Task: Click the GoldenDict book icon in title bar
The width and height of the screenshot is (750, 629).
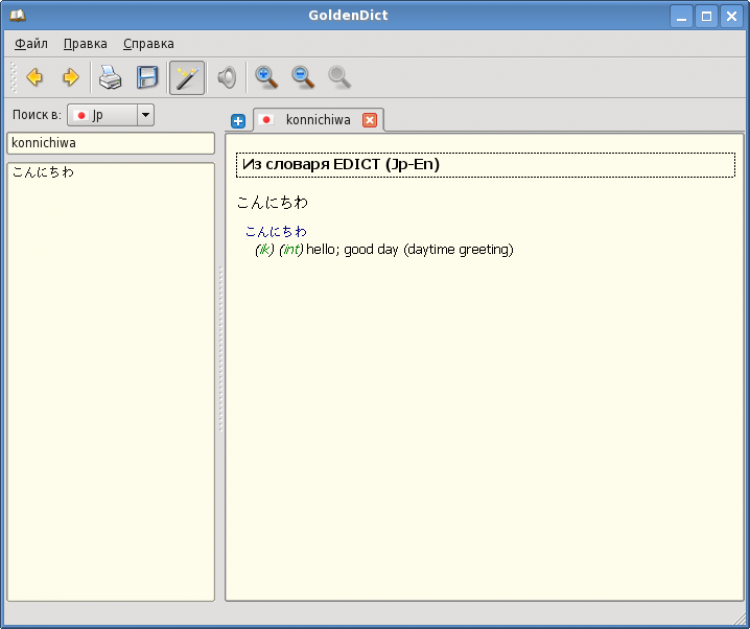Action: pos(18,15)
